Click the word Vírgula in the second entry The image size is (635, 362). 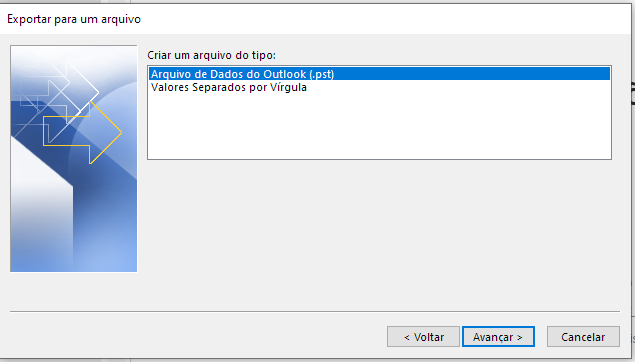point(288,87)
